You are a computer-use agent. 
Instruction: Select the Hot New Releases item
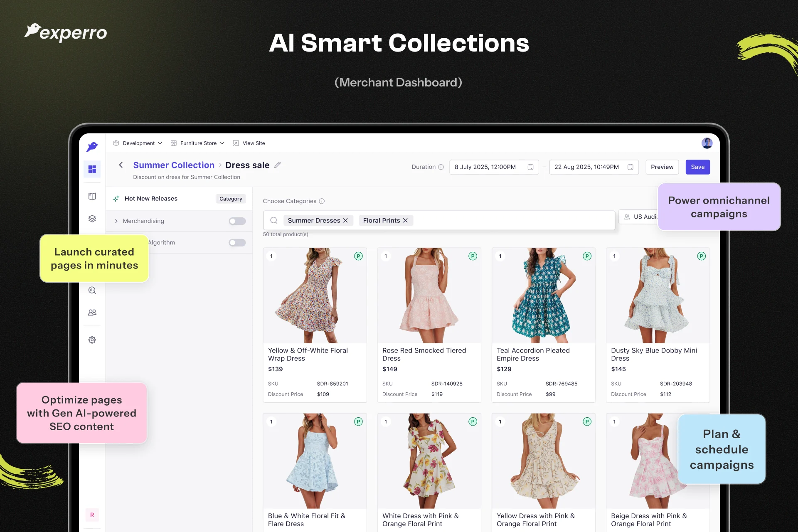tap(151, 199)
